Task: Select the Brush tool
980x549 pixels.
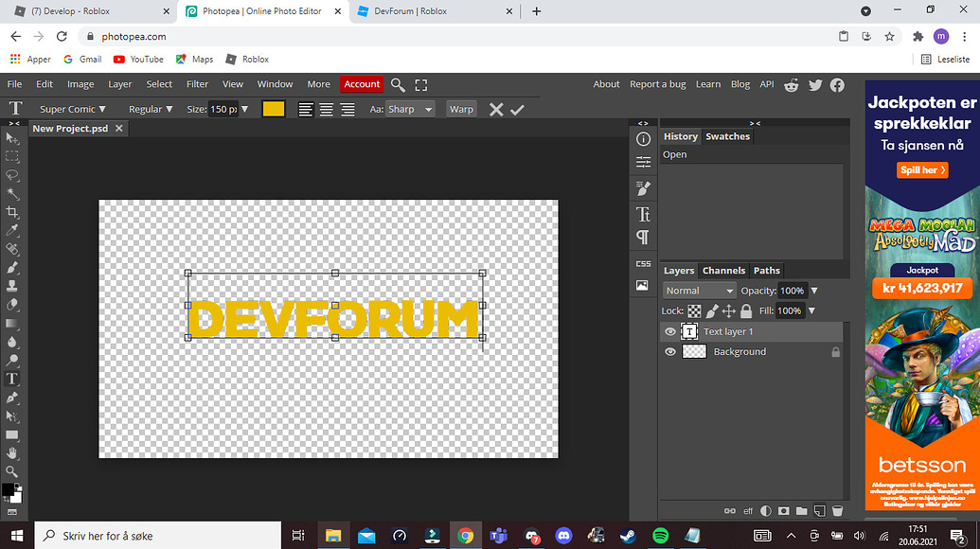Action: 12,268
